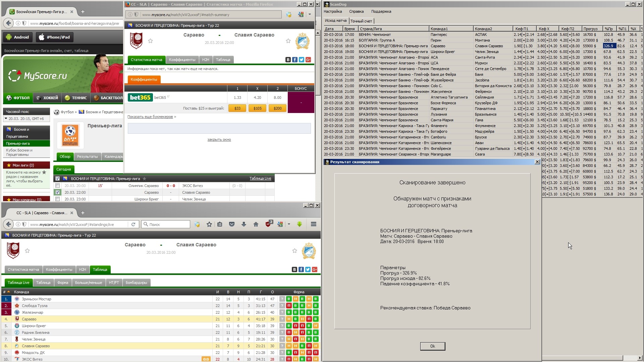Click the Firefox home icon in bottom browser
Image resolution: width=644 pixels, height=362 pixels.
click(x=256, y=224)
